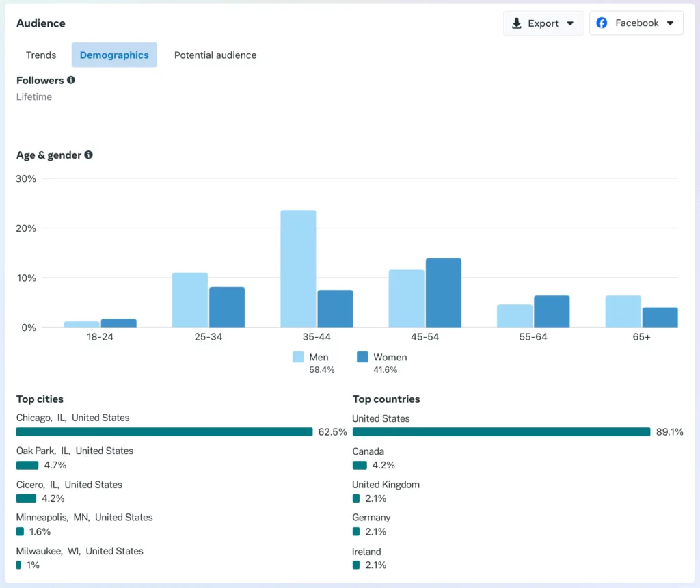Click the "Canada" country label
Viewport: 700px width, 588px height.
pyautogui.click(x=368, y=451)
